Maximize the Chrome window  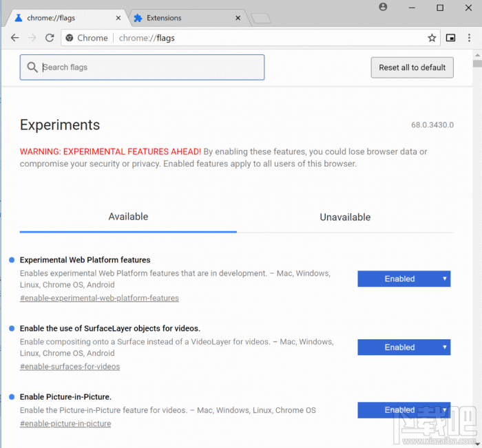[440, 8]
